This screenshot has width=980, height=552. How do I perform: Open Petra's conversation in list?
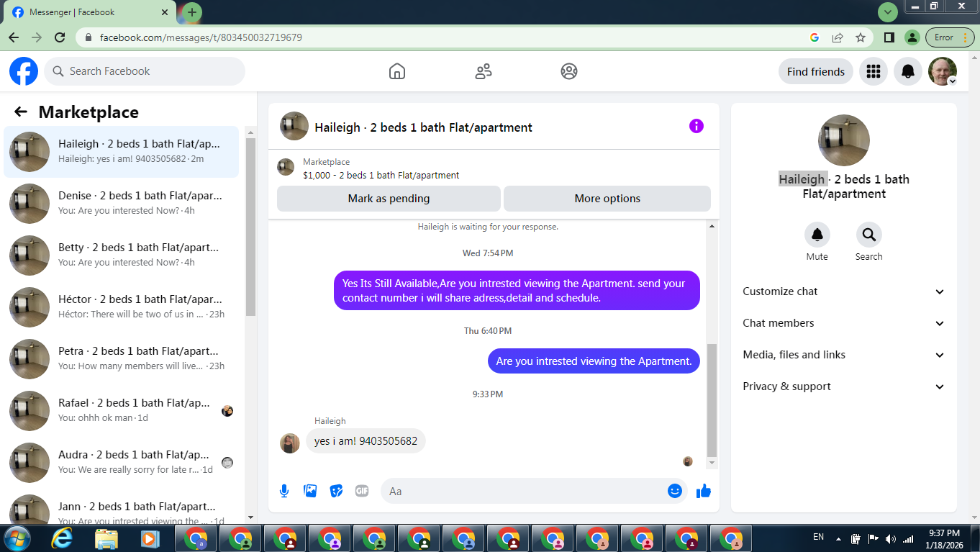click(x=121, y=359)
